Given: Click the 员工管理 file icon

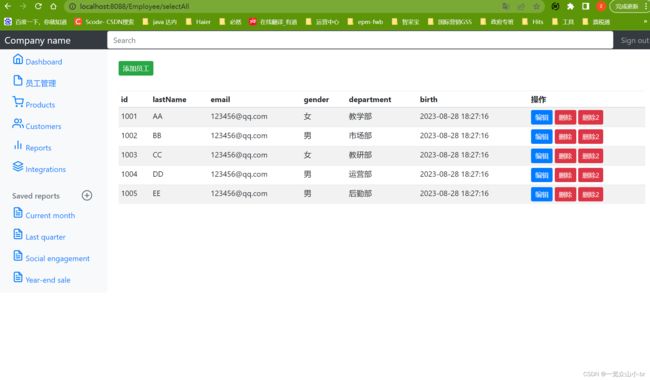Looking at the screenshot, I should [x=18, y=80].
